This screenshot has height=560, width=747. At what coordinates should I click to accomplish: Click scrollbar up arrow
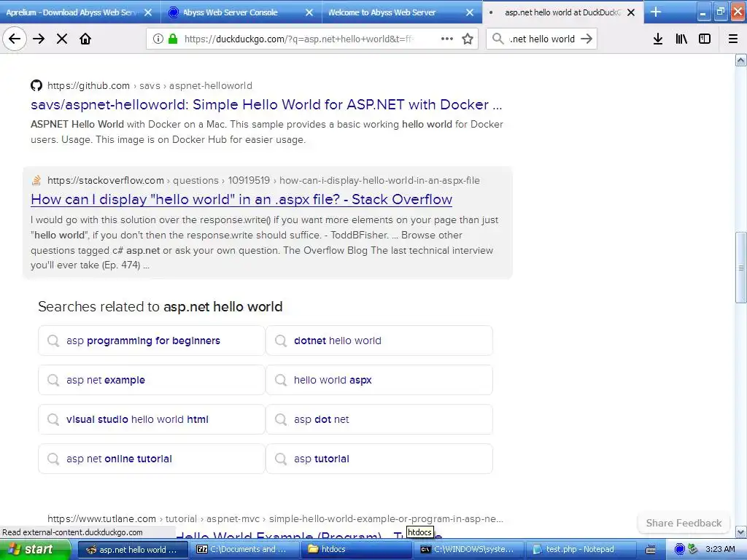741,60
